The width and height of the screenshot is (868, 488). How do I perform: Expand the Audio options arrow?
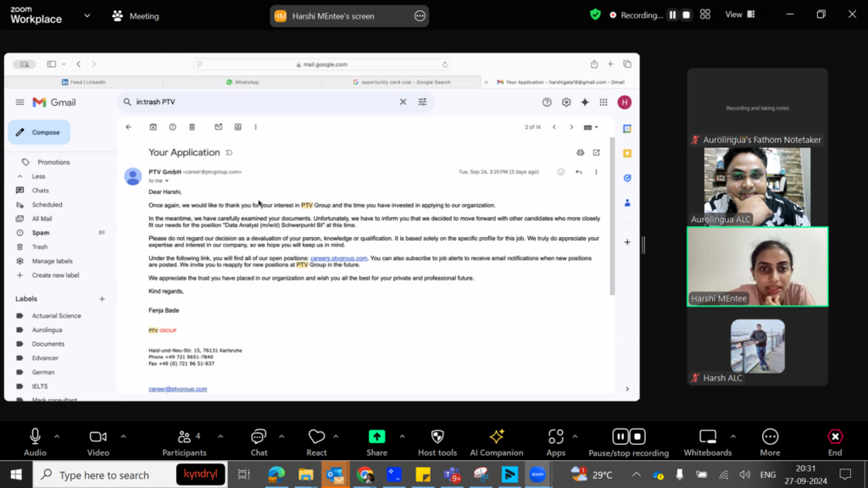tap(57, 436)
